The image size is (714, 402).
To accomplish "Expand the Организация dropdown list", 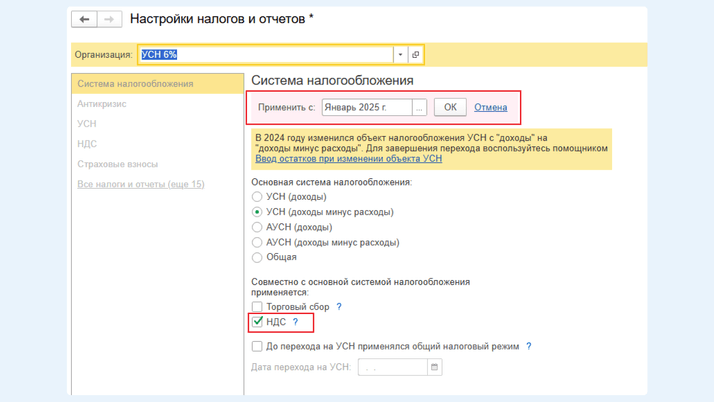I will click(x=400, y=55).
